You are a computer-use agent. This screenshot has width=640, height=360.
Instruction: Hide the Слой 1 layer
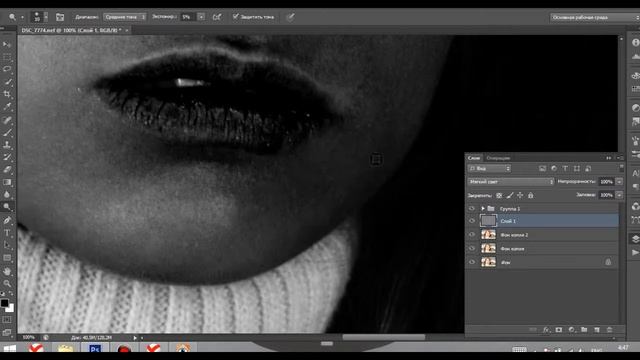coord(472,221)
